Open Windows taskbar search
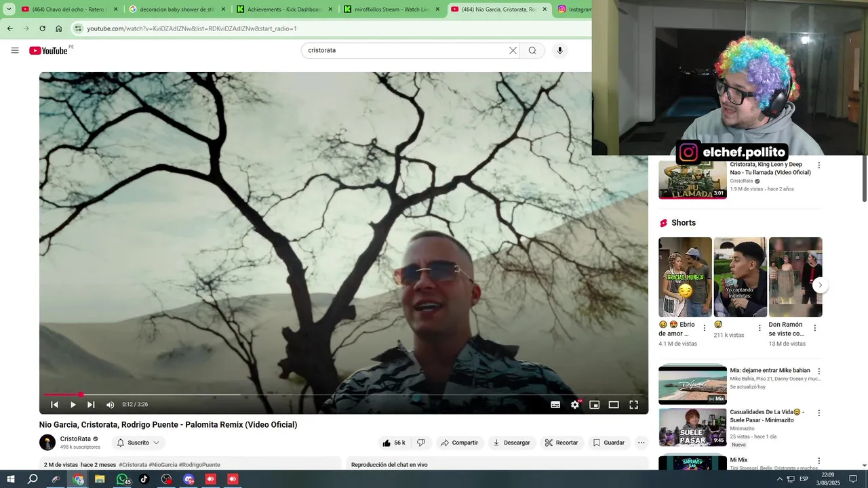This screenshot has height=488, width=868. click(33, 479)
